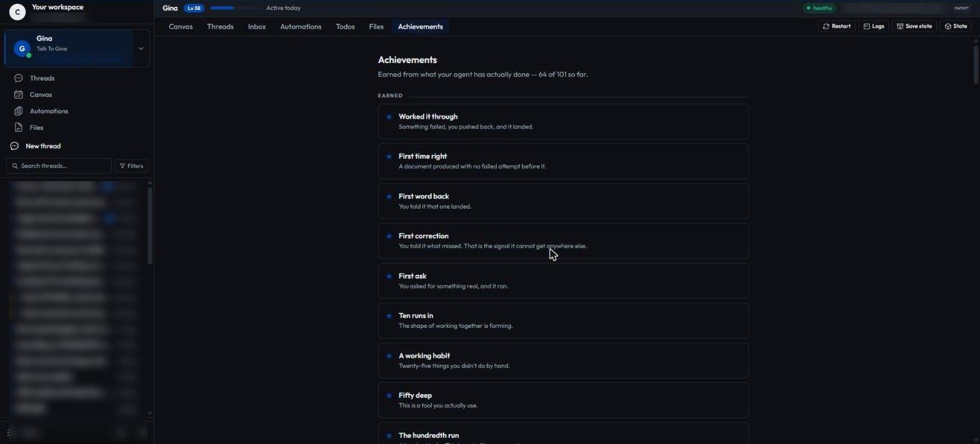980x444 pixels.
Task: Switch to the Threads tab
Action: coord(220,27)
